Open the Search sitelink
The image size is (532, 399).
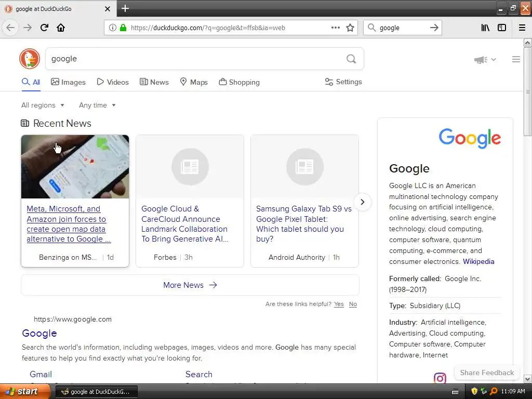pos(199,374)
